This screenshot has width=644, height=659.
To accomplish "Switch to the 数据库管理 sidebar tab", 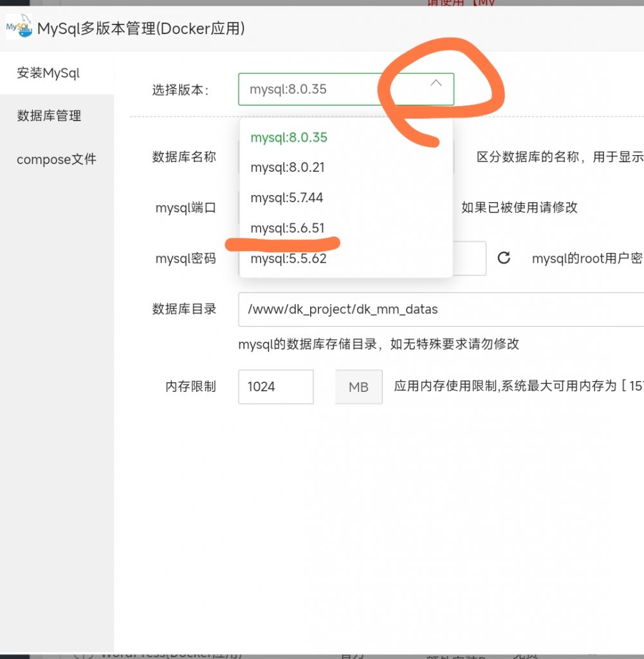I will point(48,116).
